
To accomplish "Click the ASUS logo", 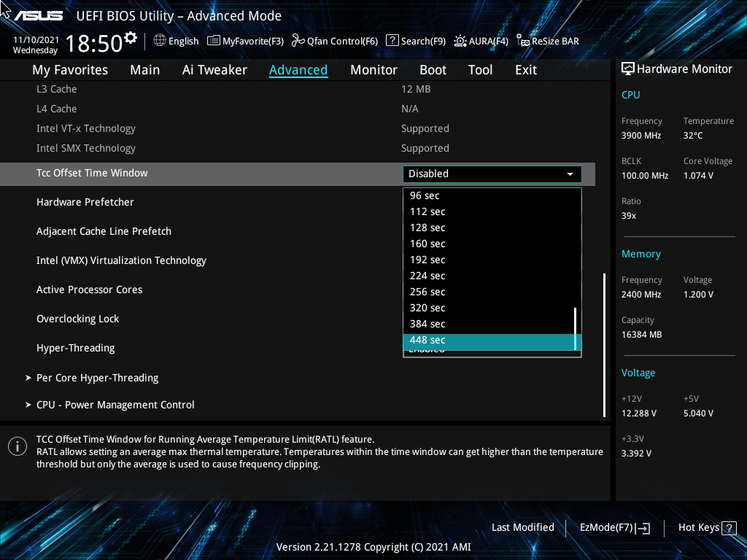I will coord(38,16).
